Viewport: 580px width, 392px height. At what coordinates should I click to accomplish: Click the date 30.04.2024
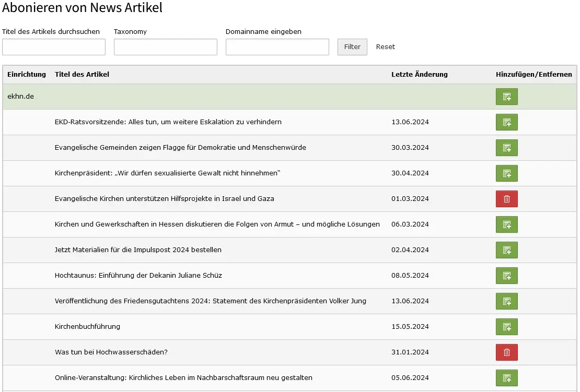click(x=410, y=173)
